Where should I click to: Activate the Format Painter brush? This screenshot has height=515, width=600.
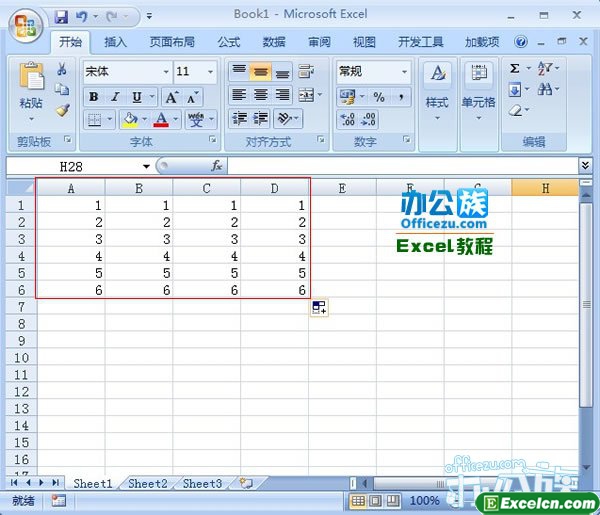tap(63, 110)
